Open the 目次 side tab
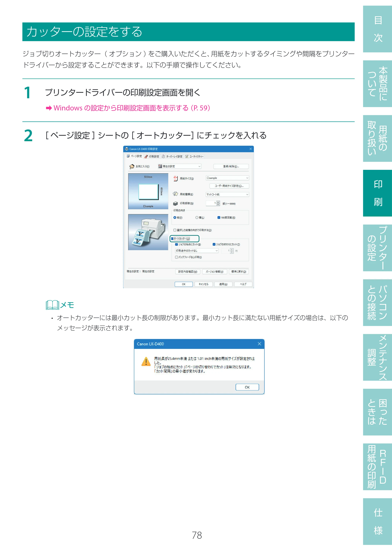Viewport: 392px width, 555px height. 377,29
